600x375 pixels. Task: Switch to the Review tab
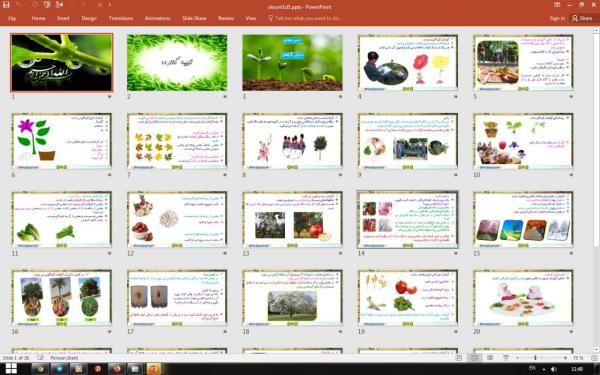226,18
